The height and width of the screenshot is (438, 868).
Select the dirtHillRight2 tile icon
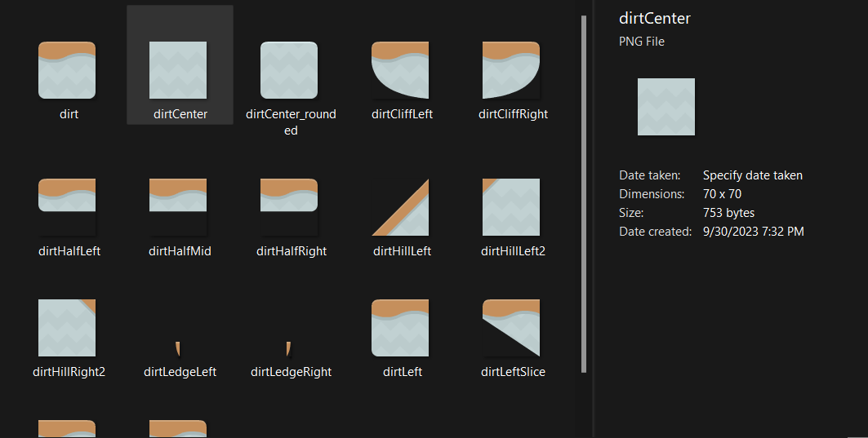pos(67,328)
